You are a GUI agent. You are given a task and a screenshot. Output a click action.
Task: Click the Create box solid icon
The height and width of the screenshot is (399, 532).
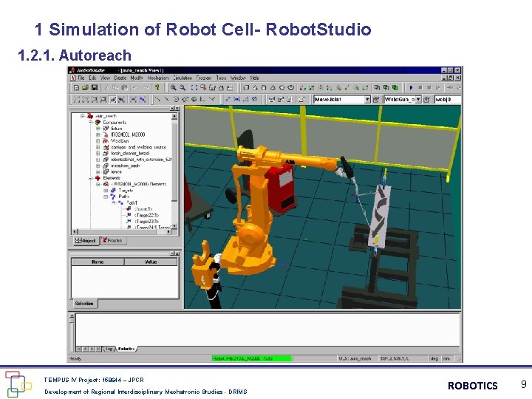(x=246, y=88)
